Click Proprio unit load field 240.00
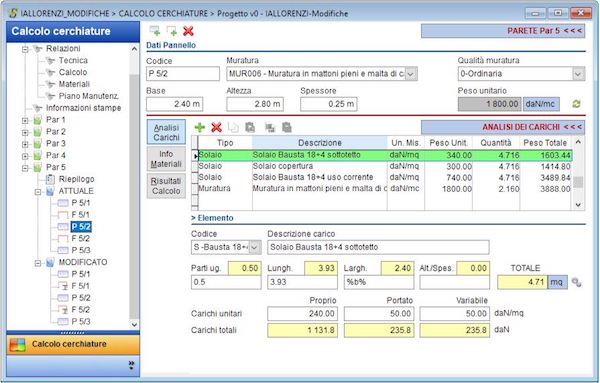Image resolution: width=600 pixels, height=383 pixels. tap(302, 314)
